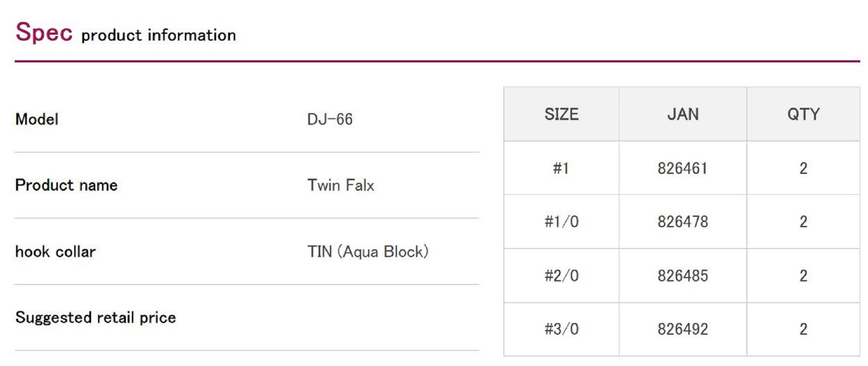Select the hook collar label

pos(56,252)
